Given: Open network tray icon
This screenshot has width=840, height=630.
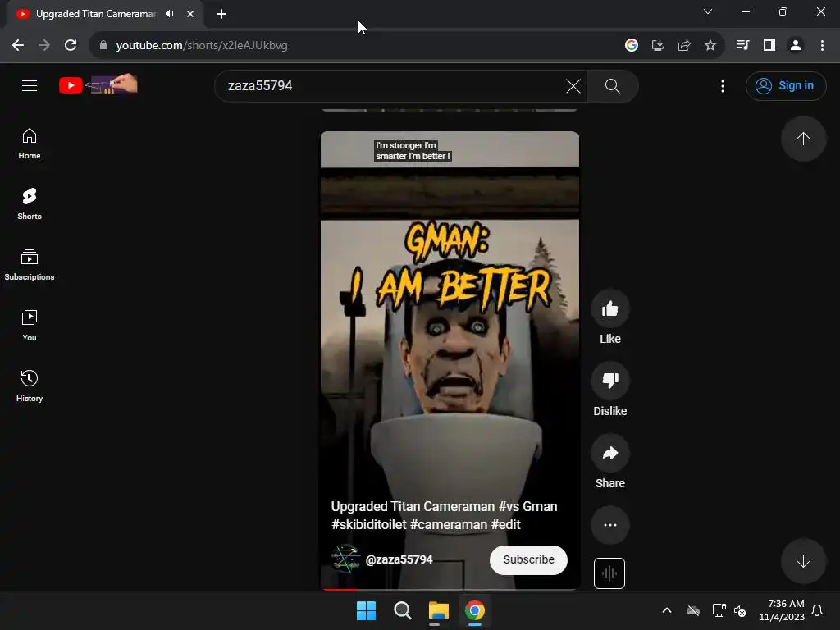Looking at the screenshot, I should (719, 610).
